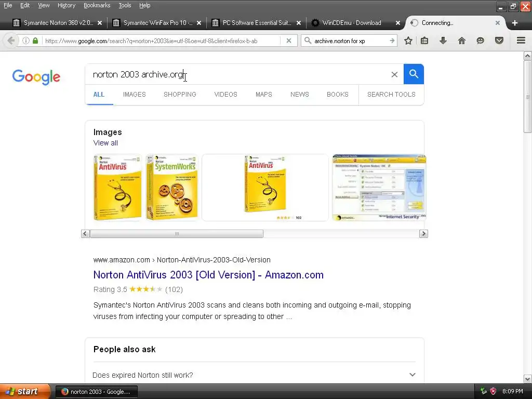Click the View all images link
The width and height of the screenshot is (532, 399).
pyautogui.click(x=105, y=143)
